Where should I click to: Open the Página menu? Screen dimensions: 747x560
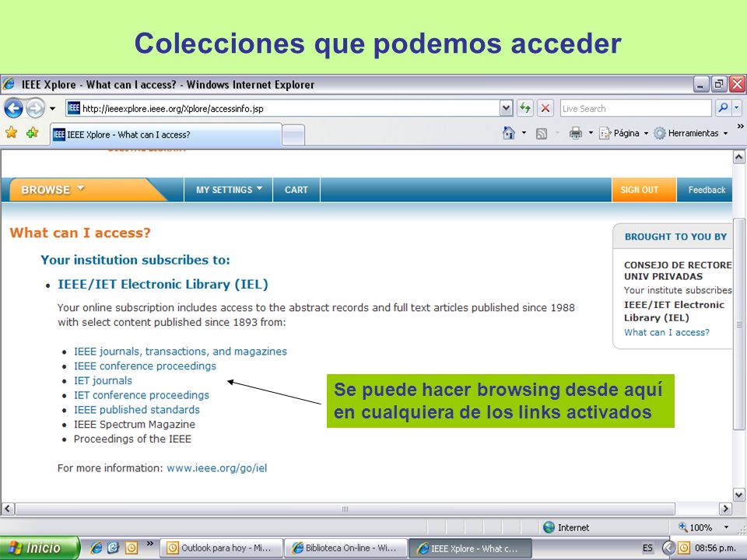pos(623,133)
